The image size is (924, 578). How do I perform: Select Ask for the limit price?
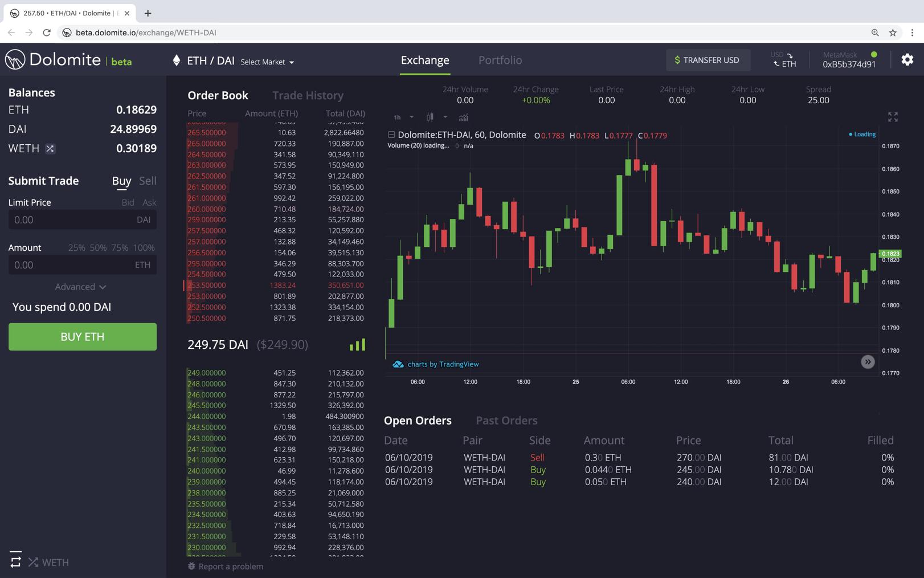149,202
